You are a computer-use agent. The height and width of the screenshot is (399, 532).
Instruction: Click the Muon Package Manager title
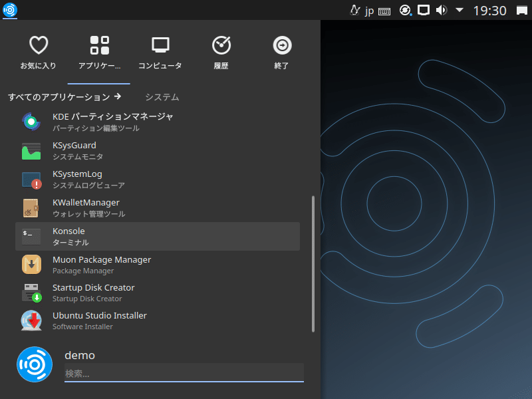click(x=102, y=259)
